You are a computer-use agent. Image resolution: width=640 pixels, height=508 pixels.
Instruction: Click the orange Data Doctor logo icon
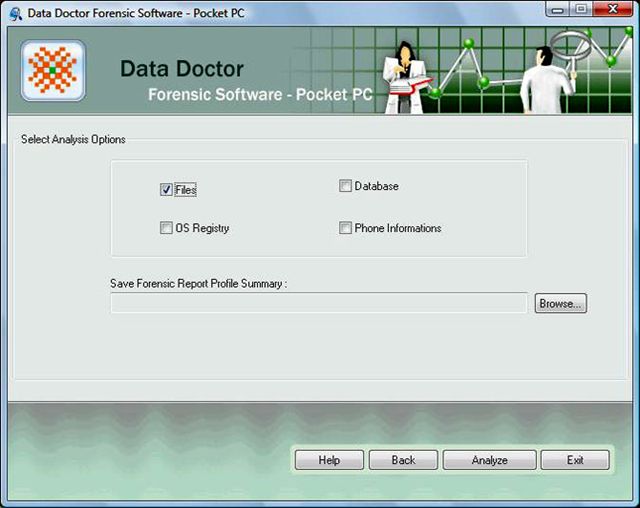click(x=53, y=71)
